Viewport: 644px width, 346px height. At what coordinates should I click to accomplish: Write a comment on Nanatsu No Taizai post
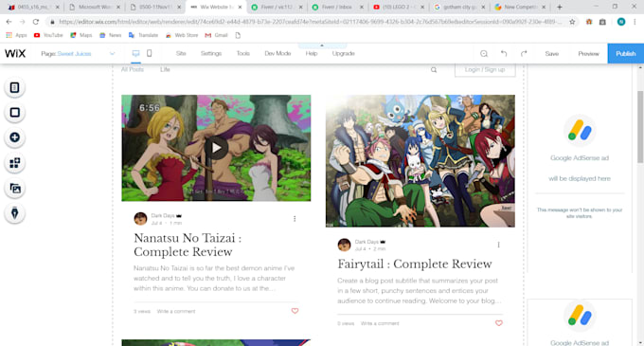pyautogui.click(x=176, y=312)
